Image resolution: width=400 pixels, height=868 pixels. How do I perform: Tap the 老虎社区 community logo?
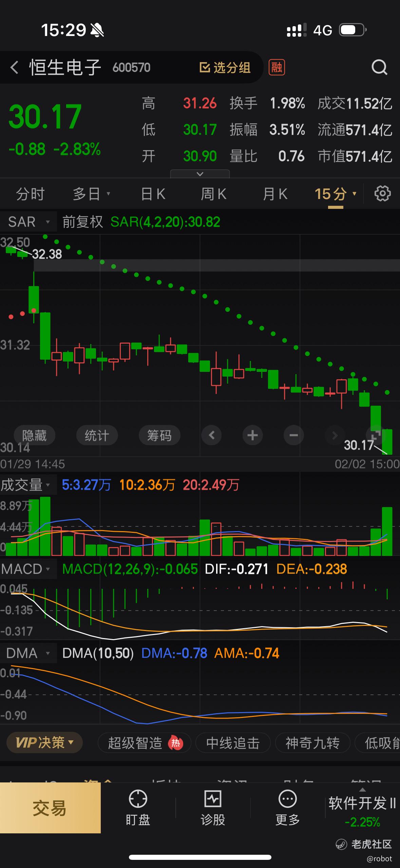tap(341, 844)
